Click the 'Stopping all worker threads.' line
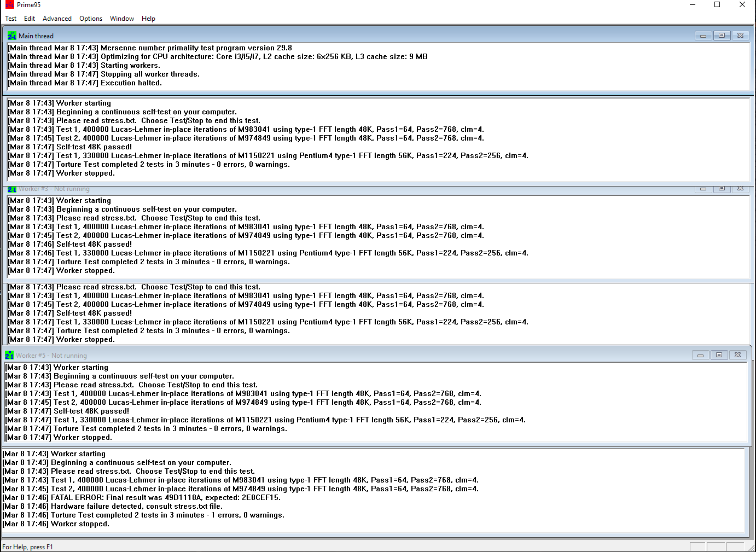The height and width of the screenshot is (552, 756). coord(104,74)
